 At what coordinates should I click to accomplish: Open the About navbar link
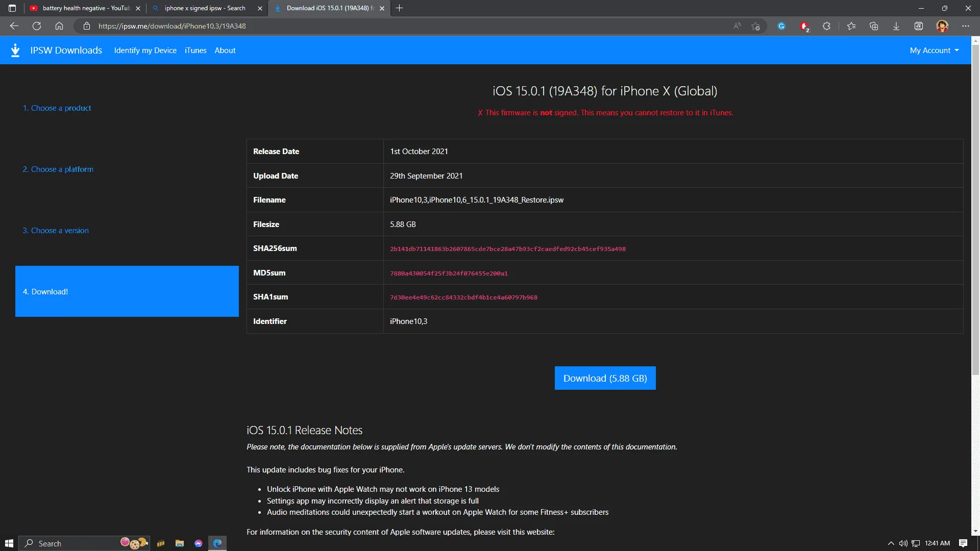coord(225,50)
